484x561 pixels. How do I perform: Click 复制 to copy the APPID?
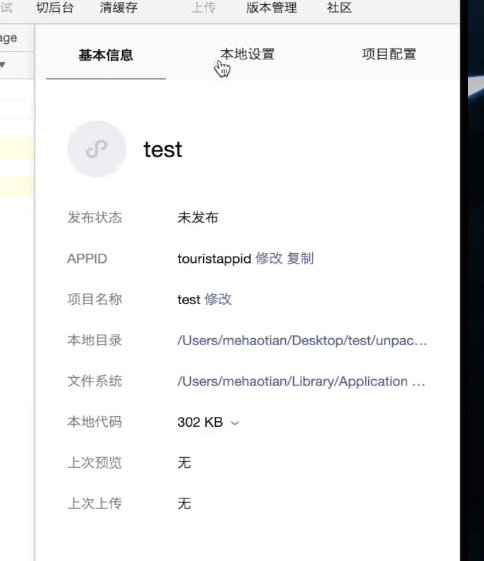tap(300, 258)
